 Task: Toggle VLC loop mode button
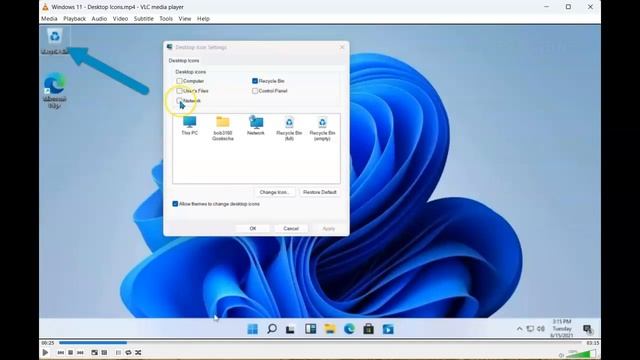click(128, 353)
